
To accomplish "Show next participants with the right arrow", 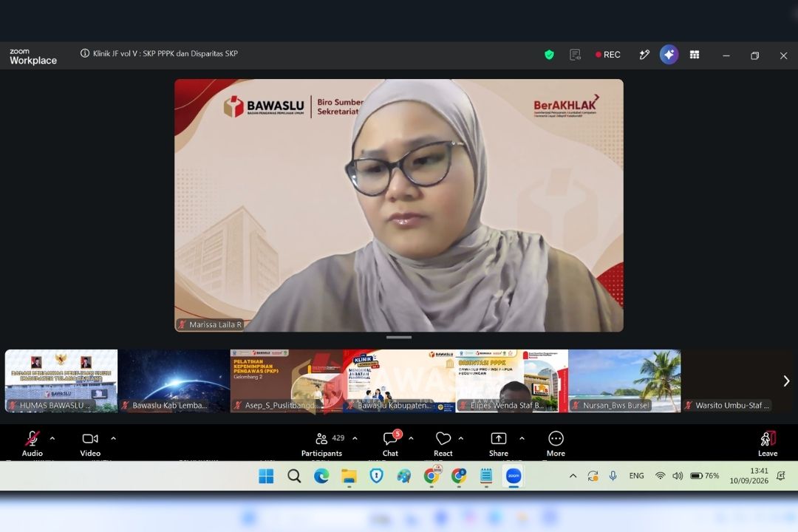I will 786,381.
